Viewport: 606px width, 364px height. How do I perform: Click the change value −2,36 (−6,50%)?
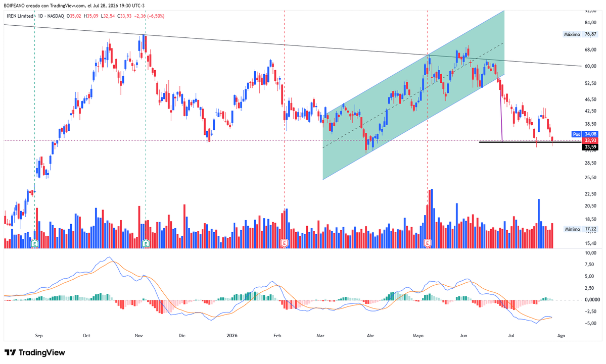[x=150, y=16]
